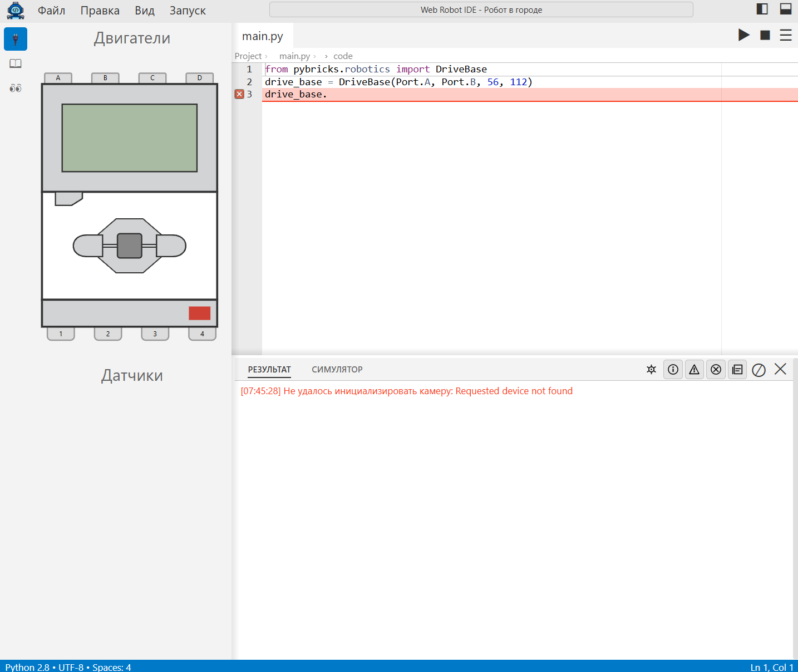Select sensor port 2 on the brick
The width and height of the screenshot is (798, 672).
[108, 333]
